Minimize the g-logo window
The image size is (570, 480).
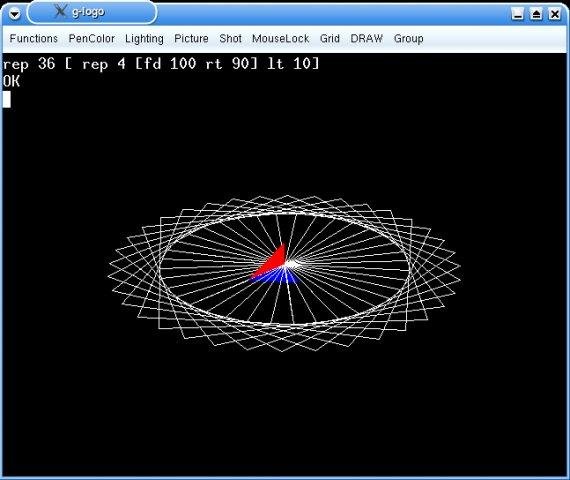coord(518,14)
